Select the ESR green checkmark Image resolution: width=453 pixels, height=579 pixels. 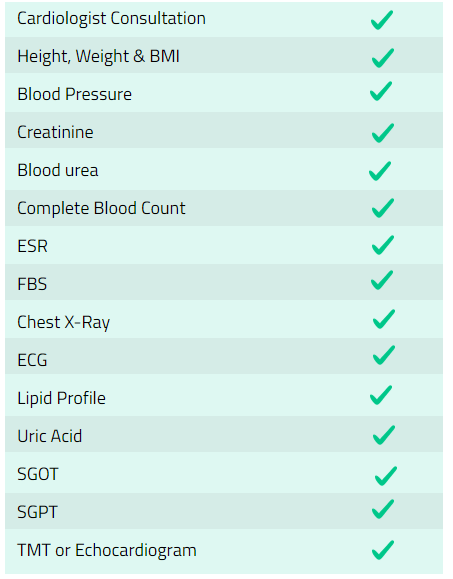383,245
